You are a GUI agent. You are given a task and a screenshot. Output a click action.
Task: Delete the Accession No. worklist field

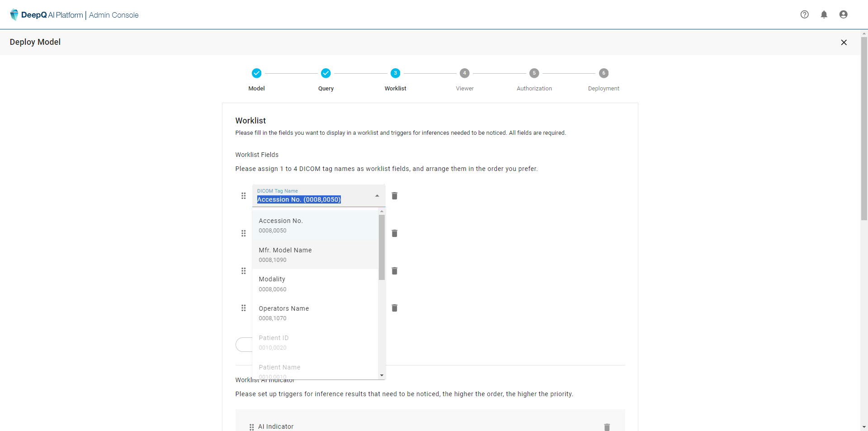[394, 196]
